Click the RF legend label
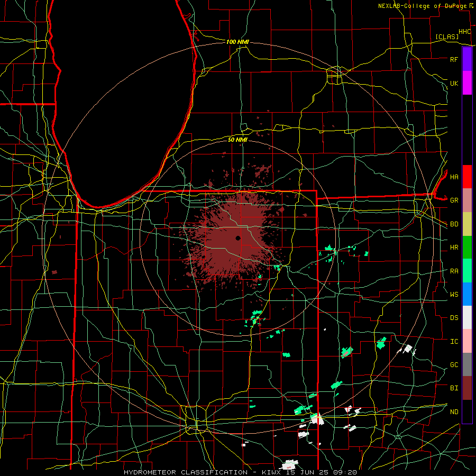 coord(454,60)
